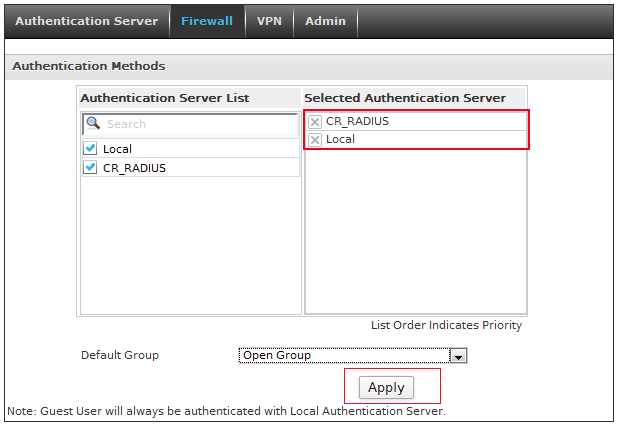This screenshot has height=426, width=617.
Task: Uncheck the Local authentication server checkbox
Action: (x=91, y=149)
